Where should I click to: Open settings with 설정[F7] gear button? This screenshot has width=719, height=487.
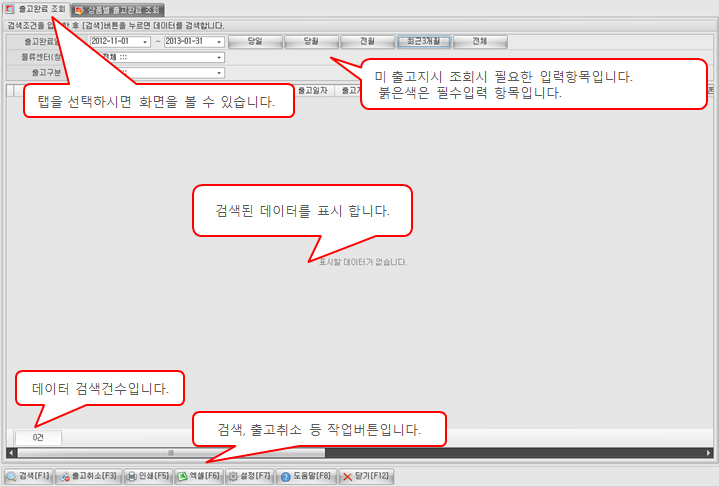(x=250, y=476)
